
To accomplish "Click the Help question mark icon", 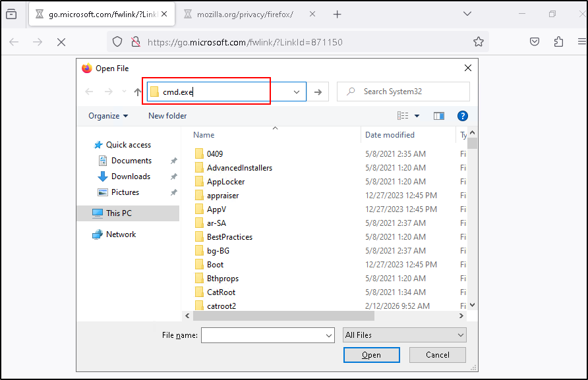I will coord(462,116).
